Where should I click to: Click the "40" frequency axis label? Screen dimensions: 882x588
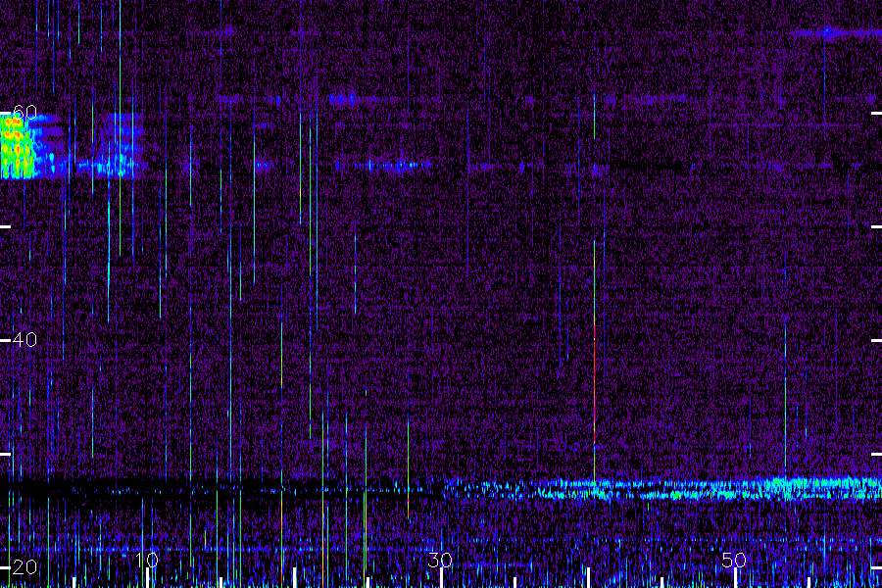click(x=24, y=340)
